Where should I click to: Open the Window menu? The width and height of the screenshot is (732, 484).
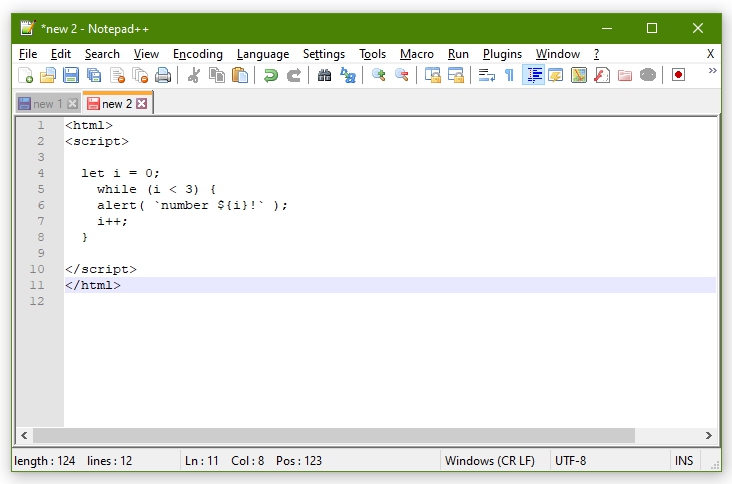click(558, 54)
